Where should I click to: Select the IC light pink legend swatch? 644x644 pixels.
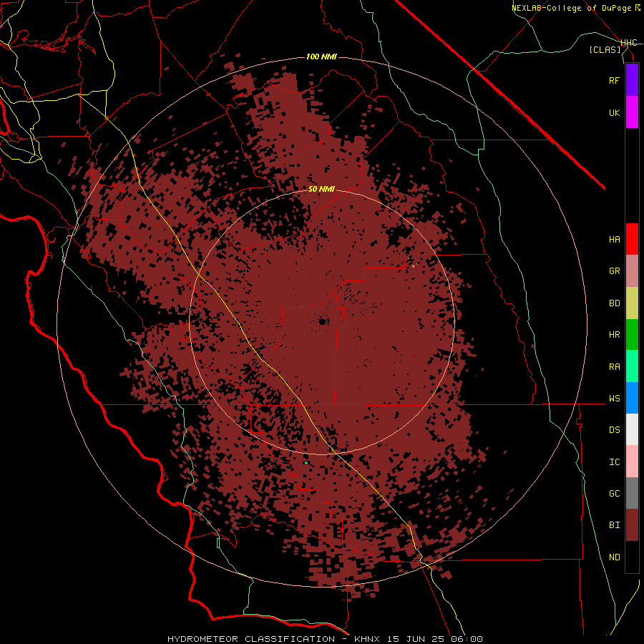[632, 462]
